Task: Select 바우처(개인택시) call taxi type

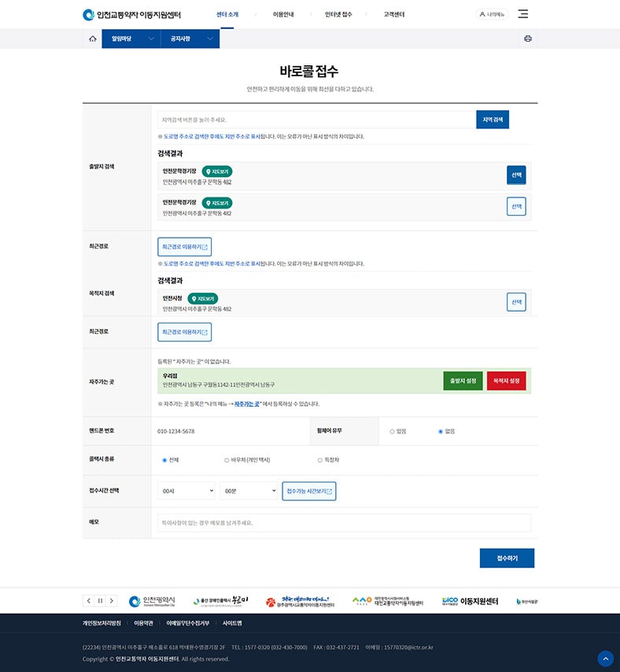Action: (227, 460)
